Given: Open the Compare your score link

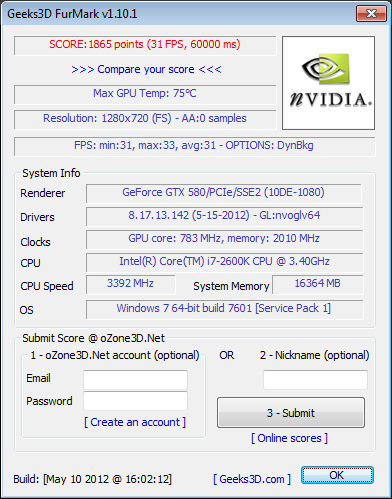Looking at the screenshot, I should click(x=146, y=69).
